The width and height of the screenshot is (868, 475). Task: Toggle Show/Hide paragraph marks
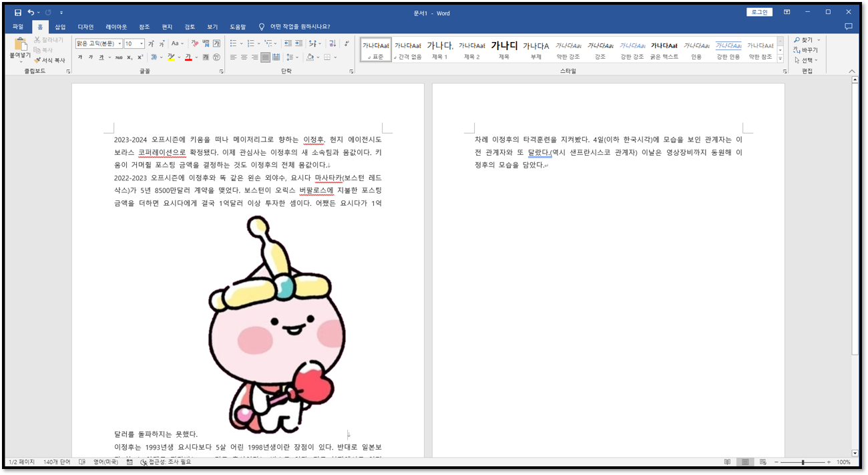click(x=347, y=43)
